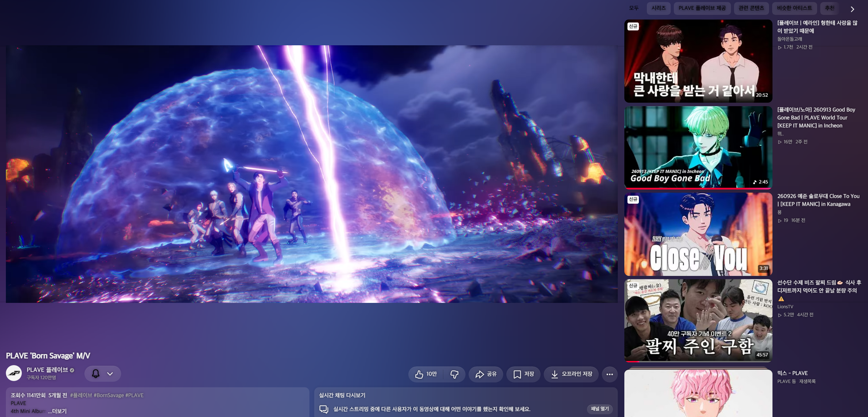The width and height of the screenshot is (868, 417).
Task: Select the 관련 콘텐츠 filter chip
Action: tap(751, 8)
